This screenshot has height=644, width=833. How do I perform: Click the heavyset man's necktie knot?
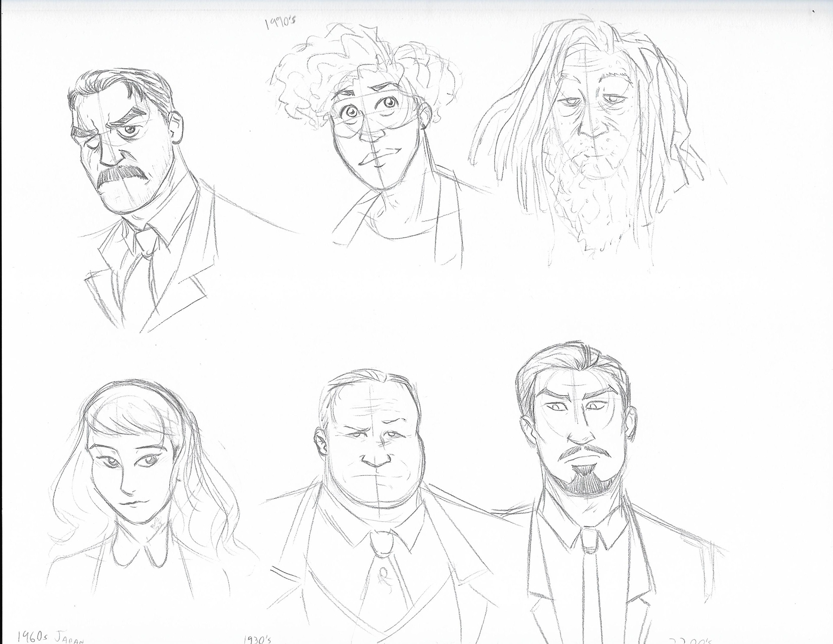[x=381, y=545]
